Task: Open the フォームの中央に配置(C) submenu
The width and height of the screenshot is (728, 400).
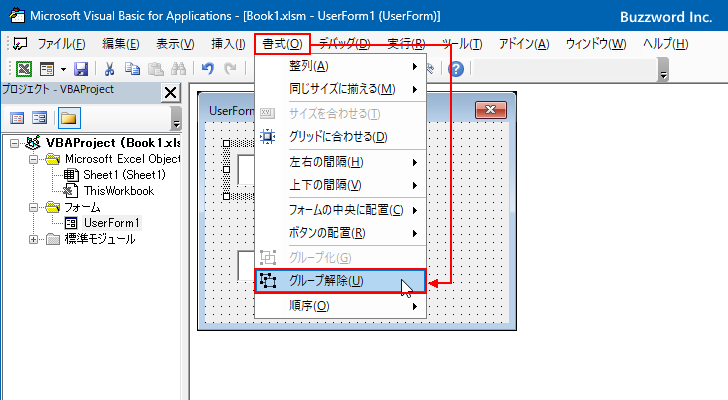Action: coord(340,210)
